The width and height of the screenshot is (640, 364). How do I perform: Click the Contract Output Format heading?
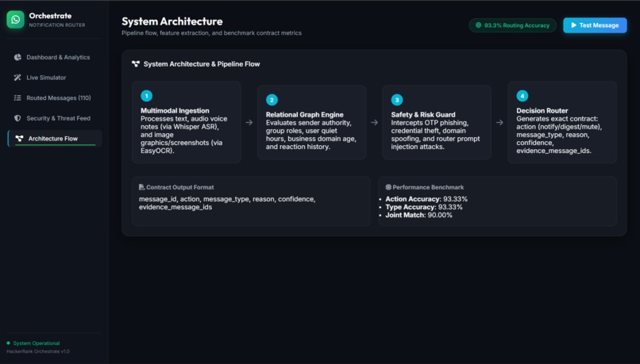(180, 187)
